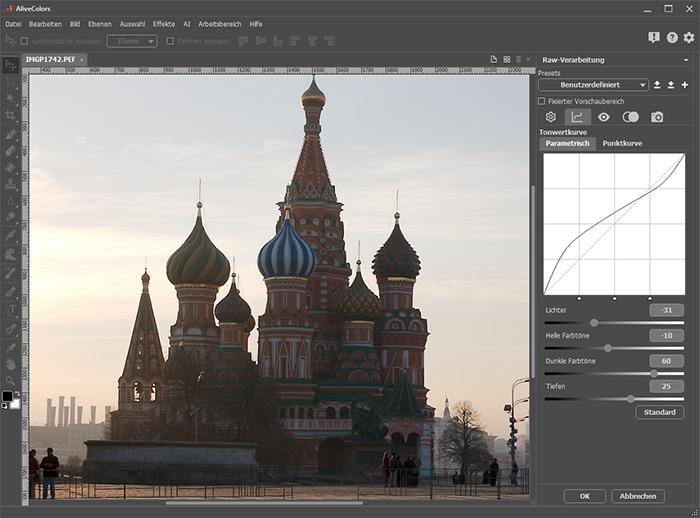Click the overlapping circles tab icon

[630, 117]
